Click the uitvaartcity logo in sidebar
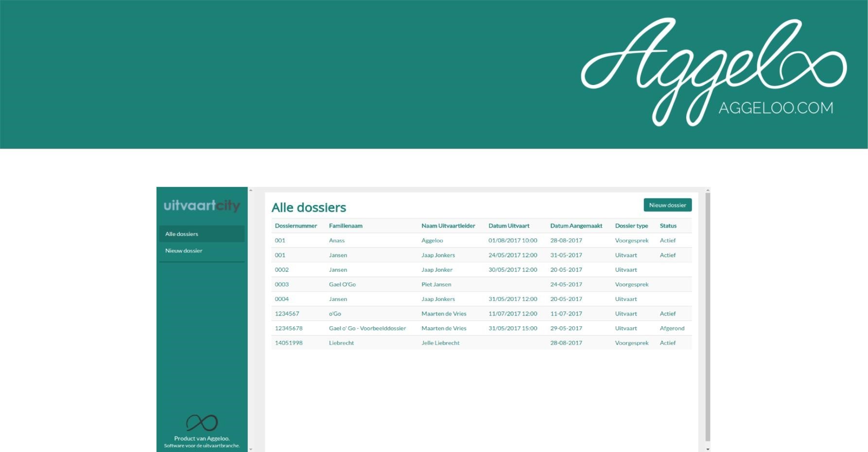 [x=202, y=206]
